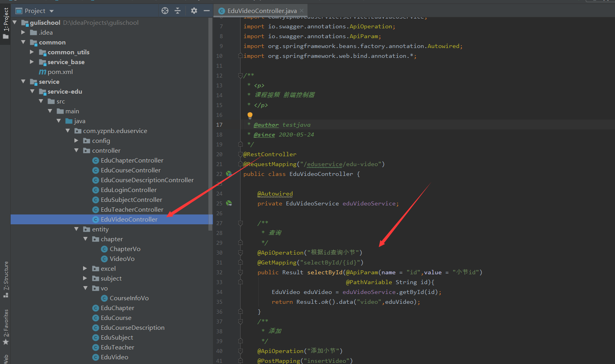The image size is (615, 364).
Task: Expand the config package
Action: click(76, 140)
